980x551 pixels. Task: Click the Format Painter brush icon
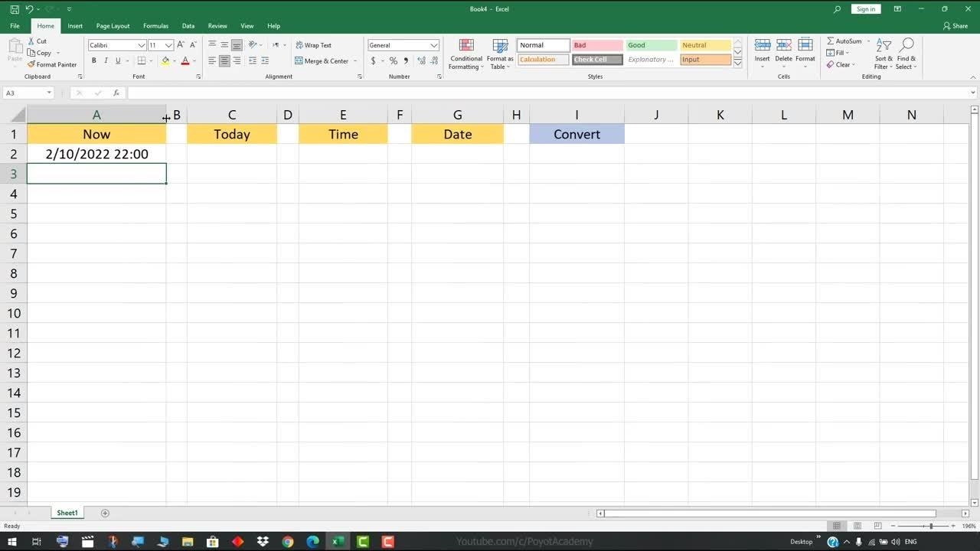(x=31, y=64)
